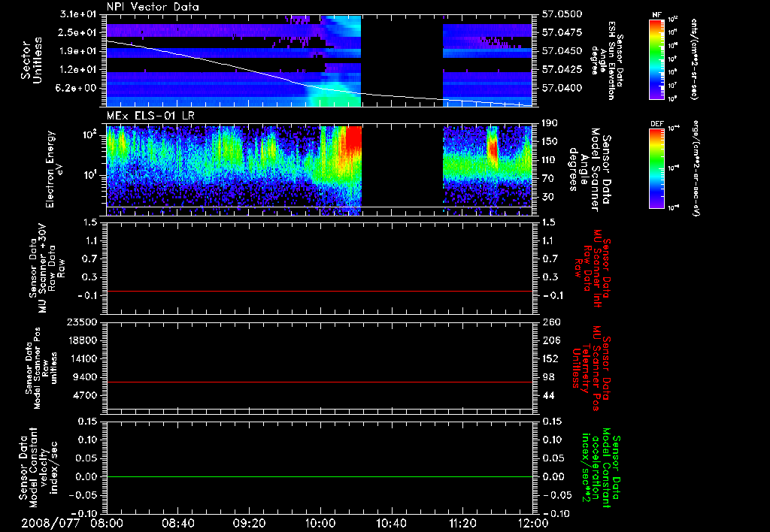The height and width of the screenshot is (532, 770).
Task: Click the 'NF' label above the color bar
Action: pos(656,15)
